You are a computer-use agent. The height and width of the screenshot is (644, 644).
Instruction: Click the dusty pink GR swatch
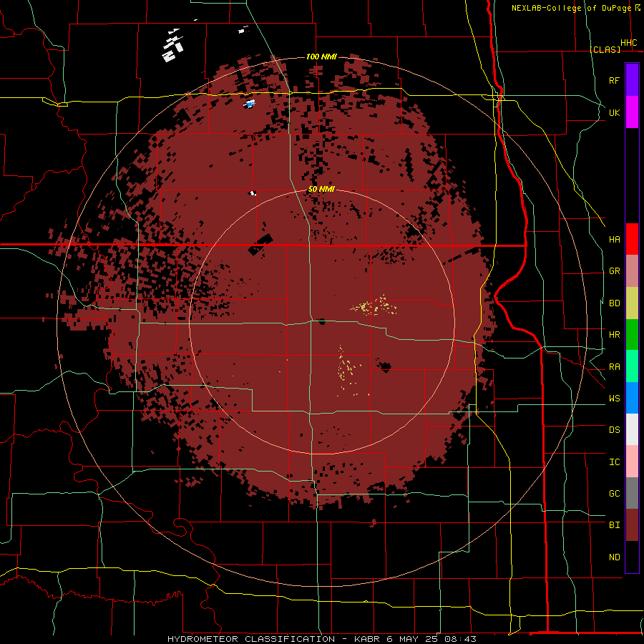[x=632, y=271]
